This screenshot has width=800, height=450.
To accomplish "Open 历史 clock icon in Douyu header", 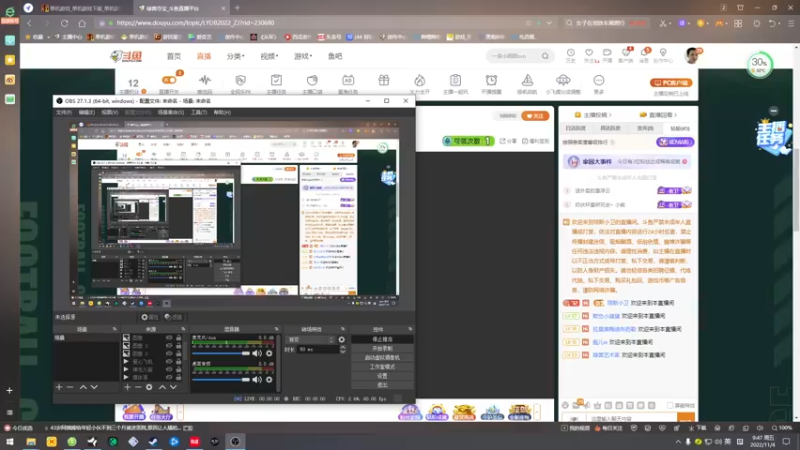I will click(x=570, y=53).
